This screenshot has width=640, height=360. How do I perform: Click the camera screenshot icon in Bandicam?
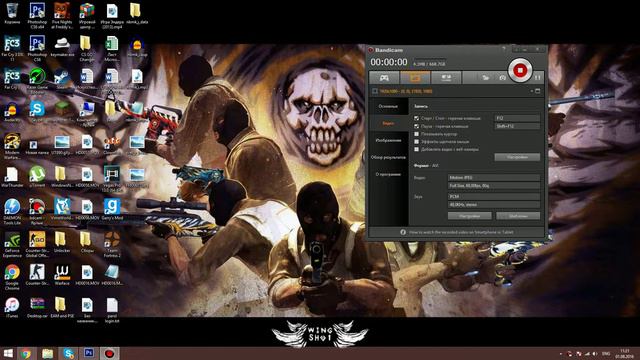click(x=502, y=78)
